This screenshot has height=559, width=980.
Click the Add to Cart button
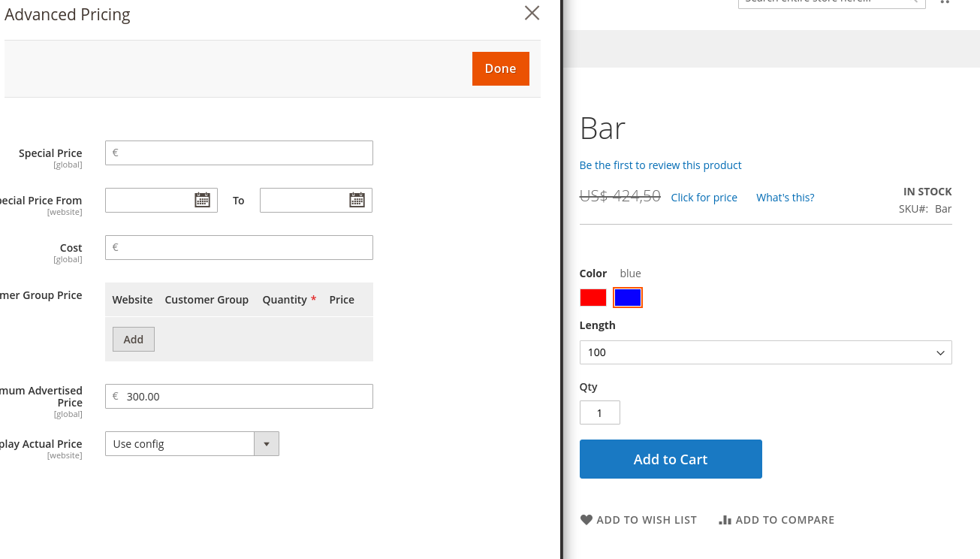pyautogui.click(x=671, y=459)
